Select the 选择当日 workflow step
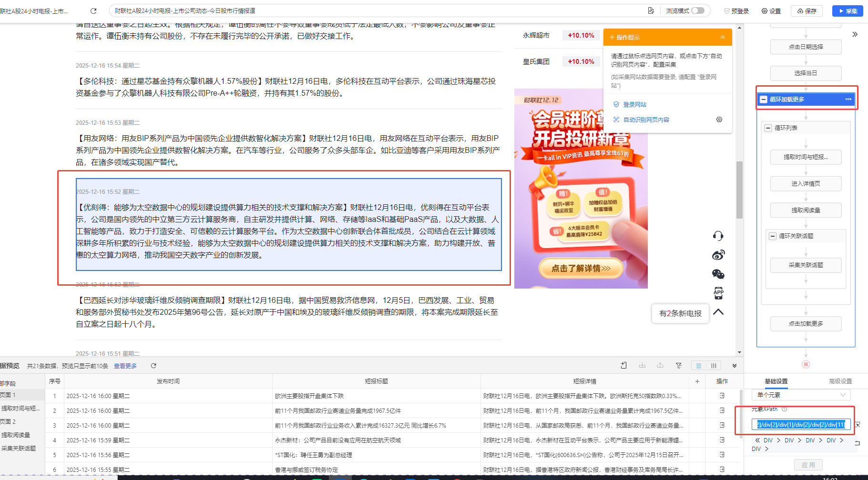The height and width of the screenshot is (480, 868). click(x=806, y=73)
